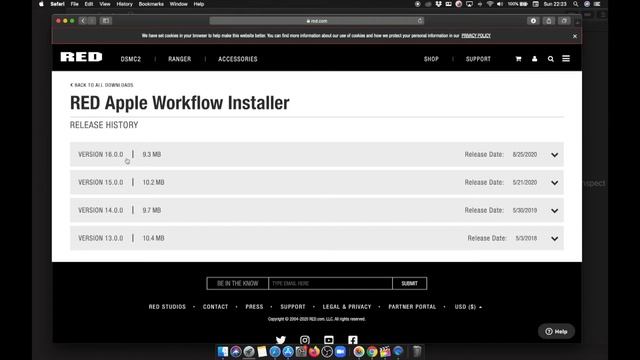Open Zoom from the dock

pyautogui.click(x=340, y=351)
